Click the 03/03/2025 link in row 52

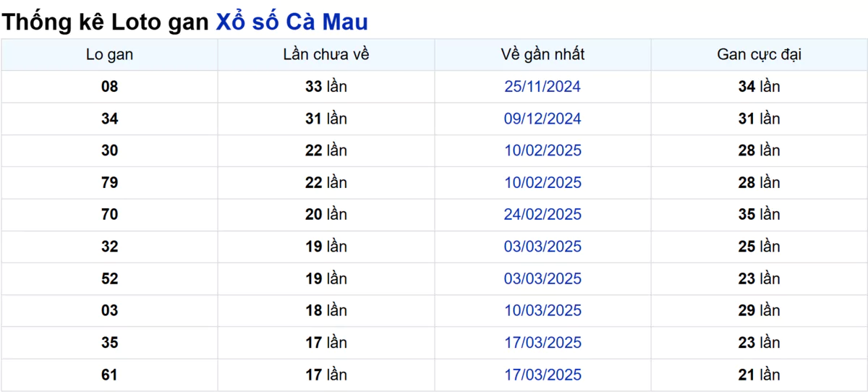click(x=542, y=278)
